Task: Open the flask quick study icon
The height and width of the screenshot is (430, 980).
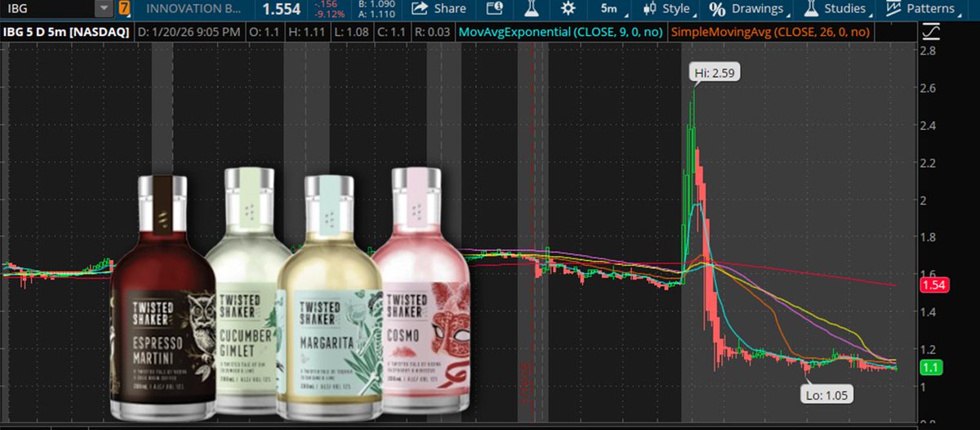Action: (530, 9)
